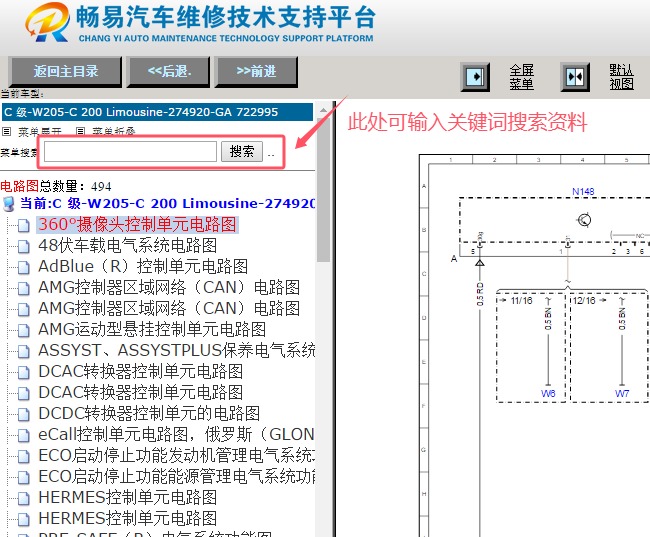
Task: Click the full-screen menu arrow icon
Action: point(475,77)
